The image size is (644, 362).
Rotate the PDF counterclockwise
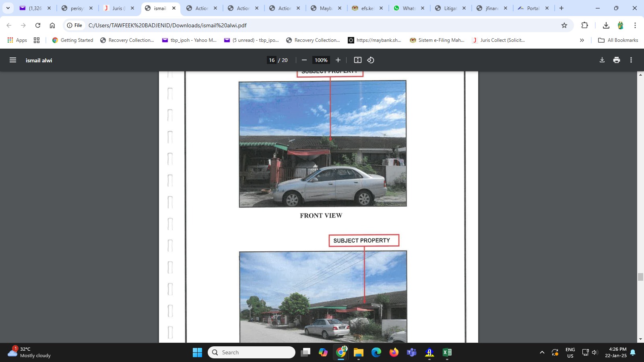point(371,60)
